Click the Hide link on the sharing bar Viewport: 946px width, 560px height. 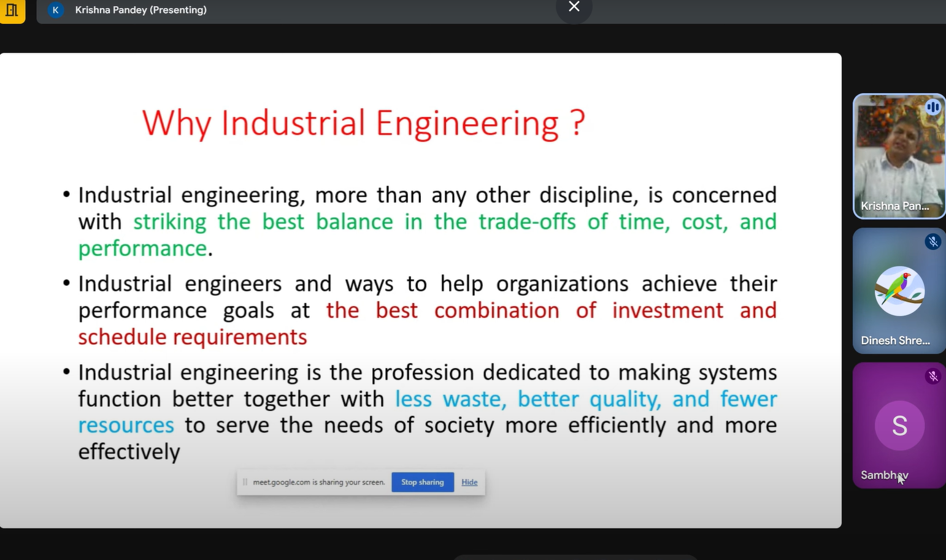(x=469, y=482)
